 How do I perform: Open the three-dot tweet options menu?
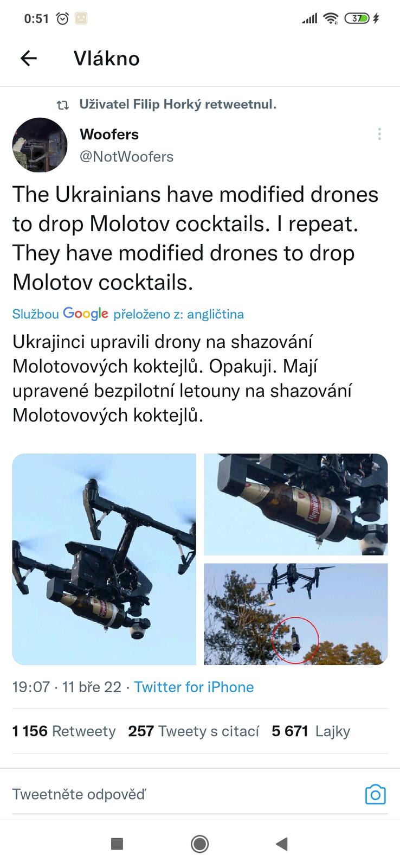(x=379, y=134)
